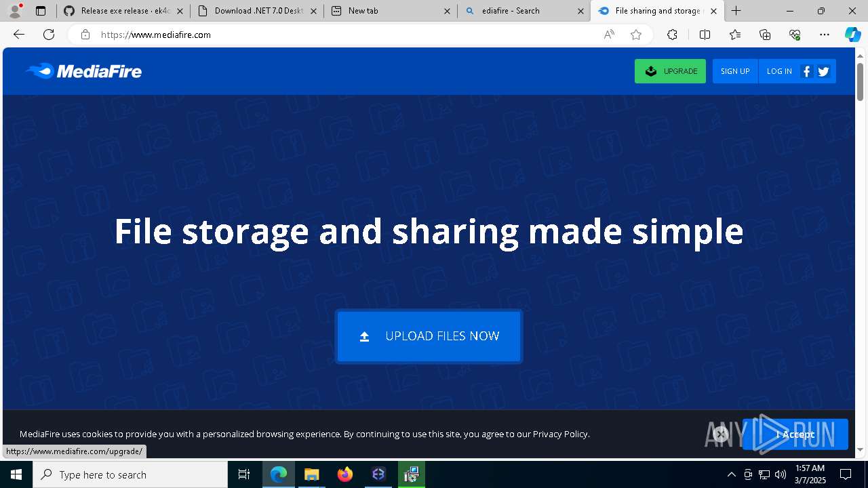The image size is (868, 488).
Task: Click UPLOAD FILES NOW button
Action: 429,336
